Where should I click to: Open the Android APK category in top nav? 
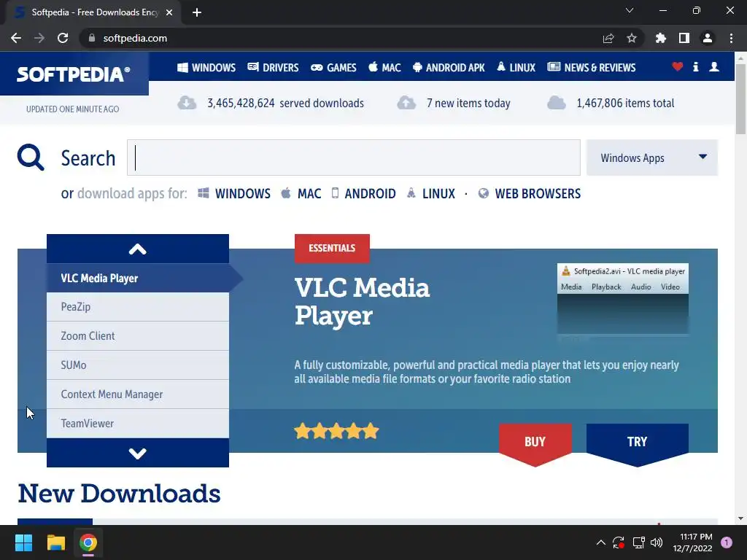point(449,68)
